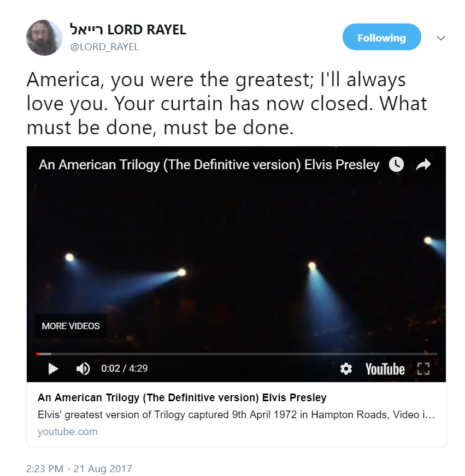This screenshot has width=465, height=476.
Task: Click the youtube.com domain link
Action: tap(67, 432)
